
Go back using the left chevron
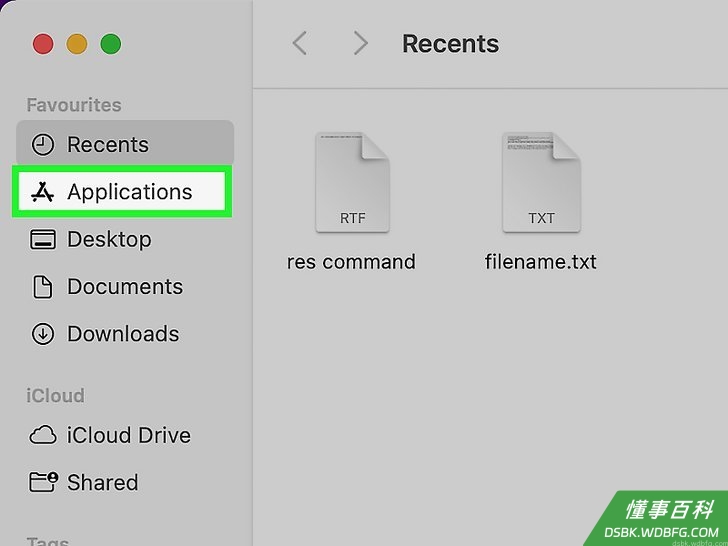pyautogui.click(x=299, y=44)
